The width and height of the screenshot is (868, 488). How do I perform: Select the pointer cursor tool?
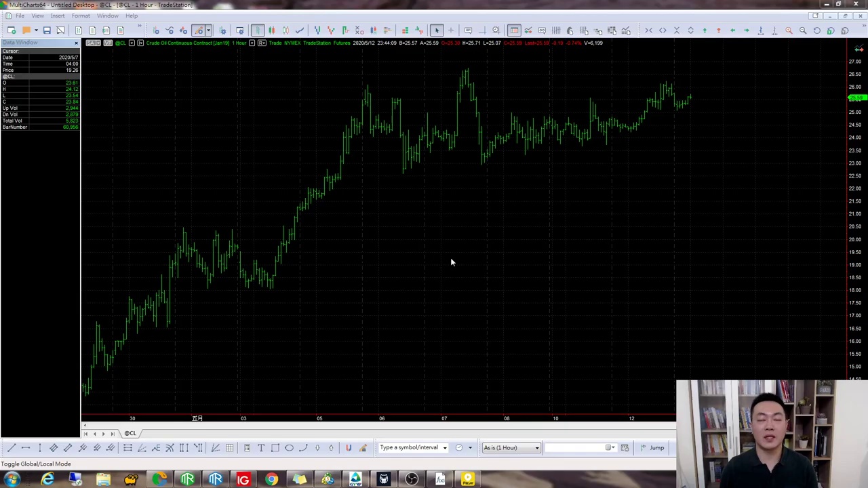437,30
